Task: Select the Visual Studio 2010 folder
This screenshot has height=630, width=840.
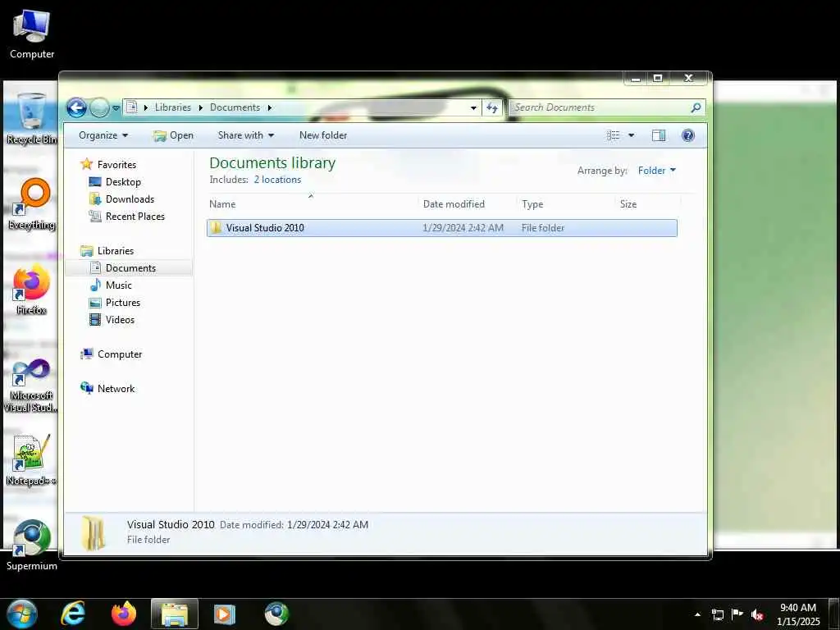Action: pyautogui.click(x=442, y=228)
